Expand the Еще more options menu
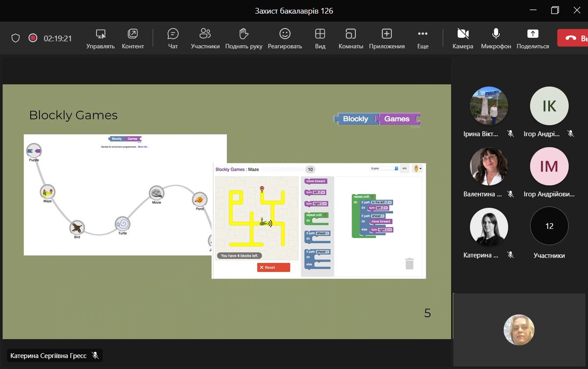This screenshot has width=588, height=369. (x=423, y=38)
